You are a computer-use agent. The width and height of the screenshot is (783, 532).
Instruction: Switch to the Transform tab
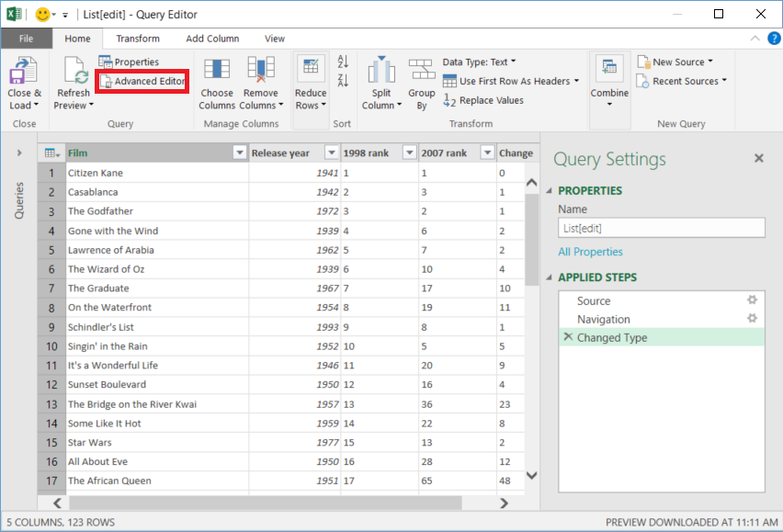coord(137,39)
